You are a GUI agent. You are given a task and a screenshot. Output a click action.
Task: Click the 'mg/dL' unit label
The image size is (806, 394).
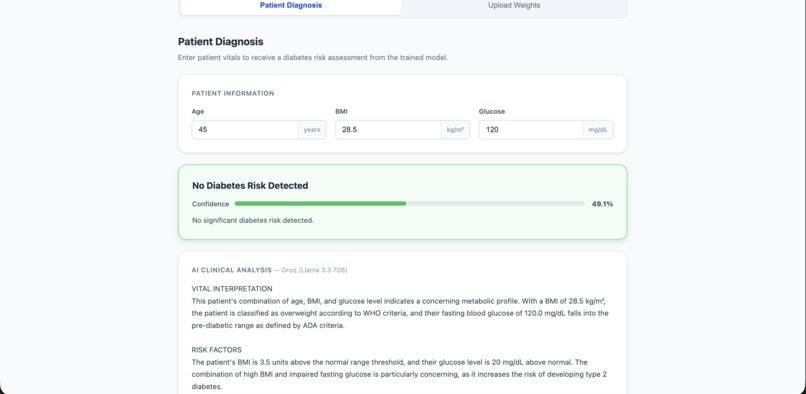coord(598,130)
